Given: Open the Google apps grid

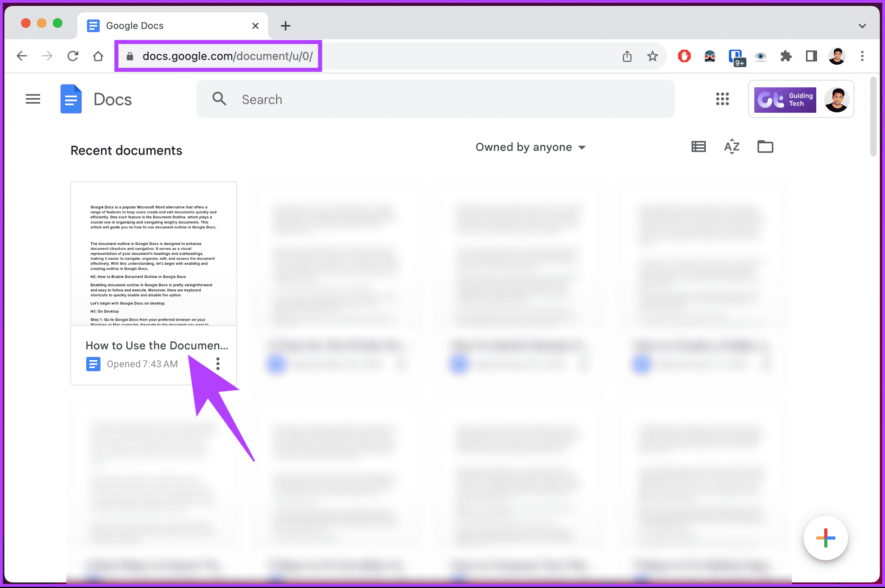Looking at the screenshot, I should coord(722,99).
